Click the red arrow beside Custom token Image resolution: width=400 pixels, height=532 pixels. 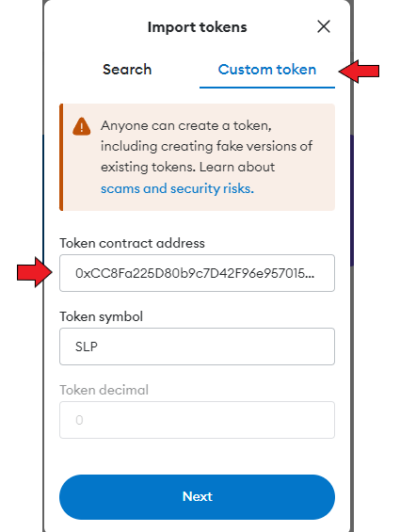coord(359,72)
